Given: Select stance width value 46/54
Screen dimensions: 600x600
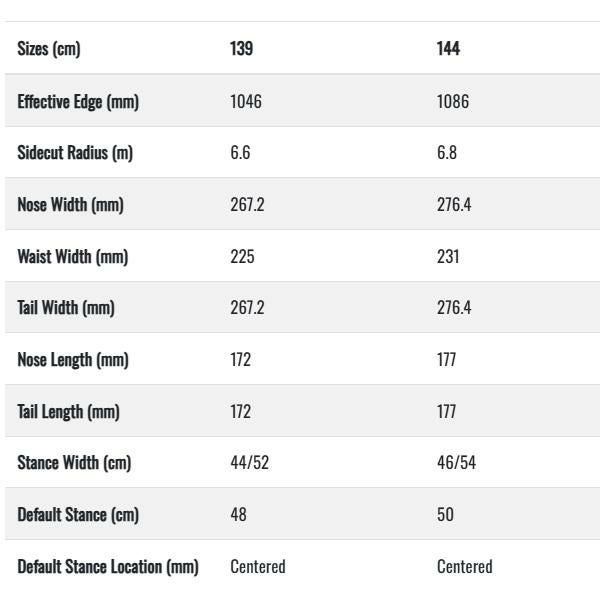Looking at the screenshot, I should (458, 463).
